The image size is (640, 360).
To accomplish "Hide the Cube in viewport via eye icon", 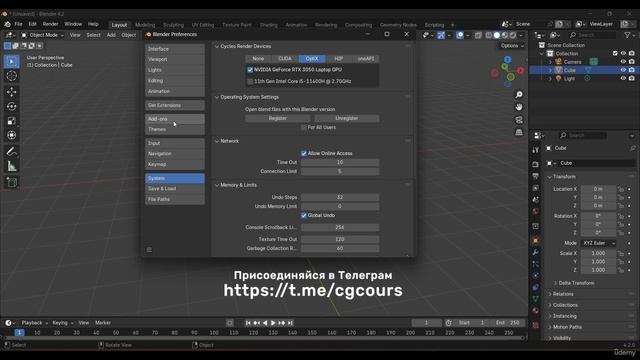I will [623, 70].
